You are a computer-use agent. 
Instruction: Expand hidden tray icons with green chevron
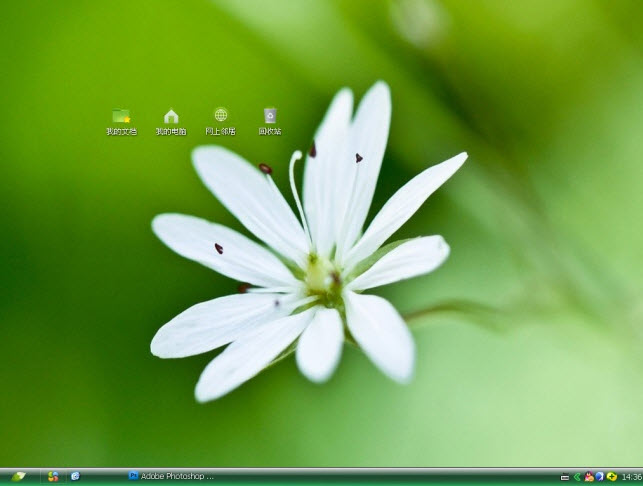coord(577,477)
